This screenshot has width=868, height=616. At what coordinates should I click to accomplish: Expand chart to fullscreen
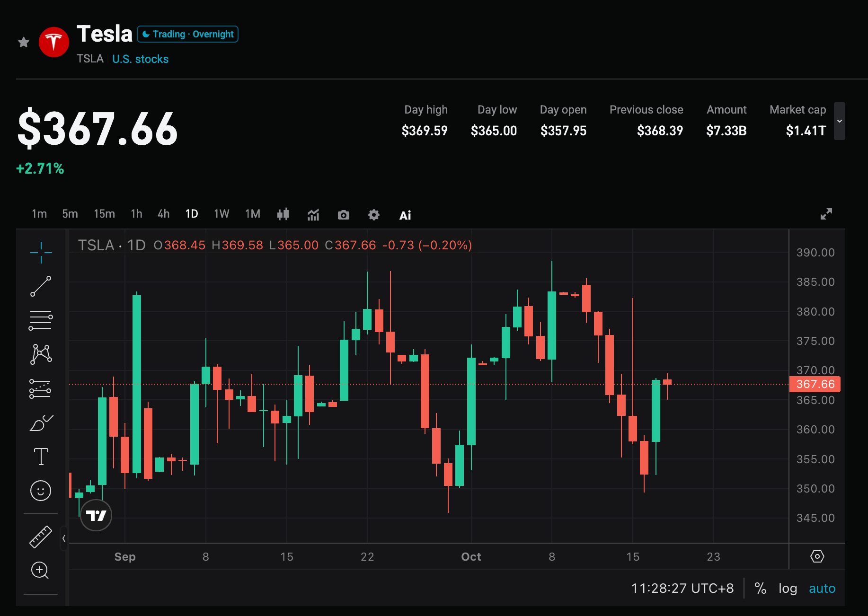[826, 214]
